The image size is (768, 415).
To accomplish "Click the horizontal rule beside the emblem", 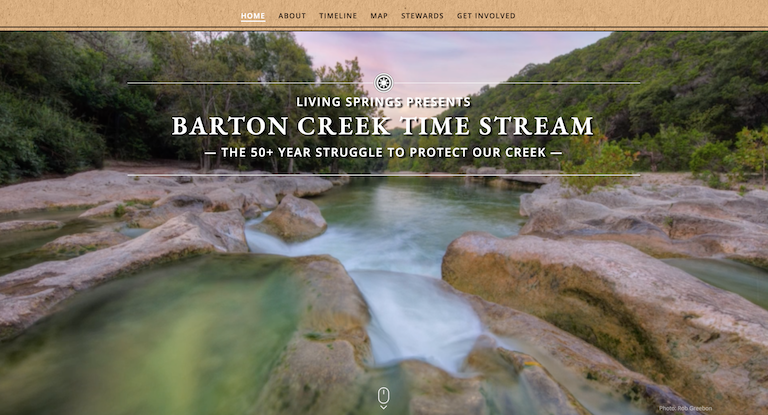I will [x=250, y=83].
